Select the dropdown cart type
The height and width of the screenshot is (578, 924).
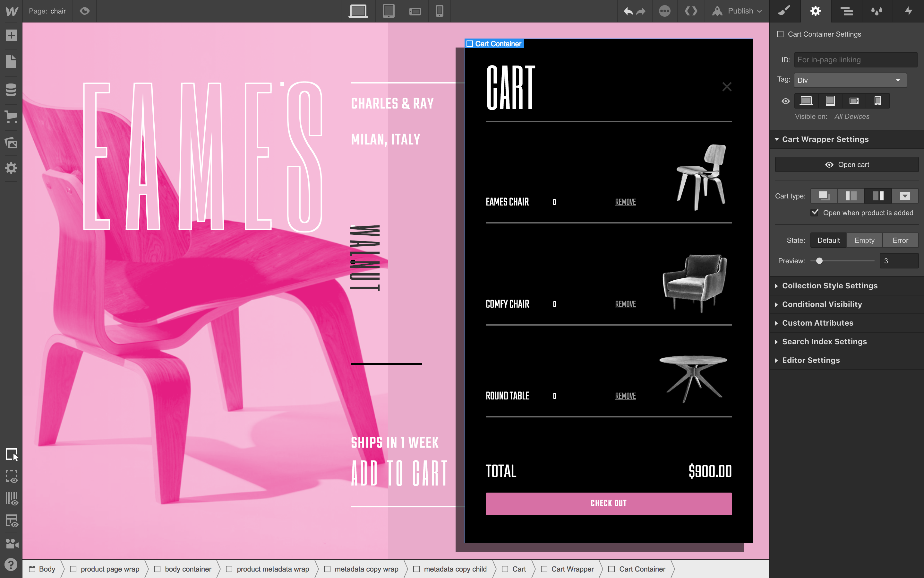905,196
